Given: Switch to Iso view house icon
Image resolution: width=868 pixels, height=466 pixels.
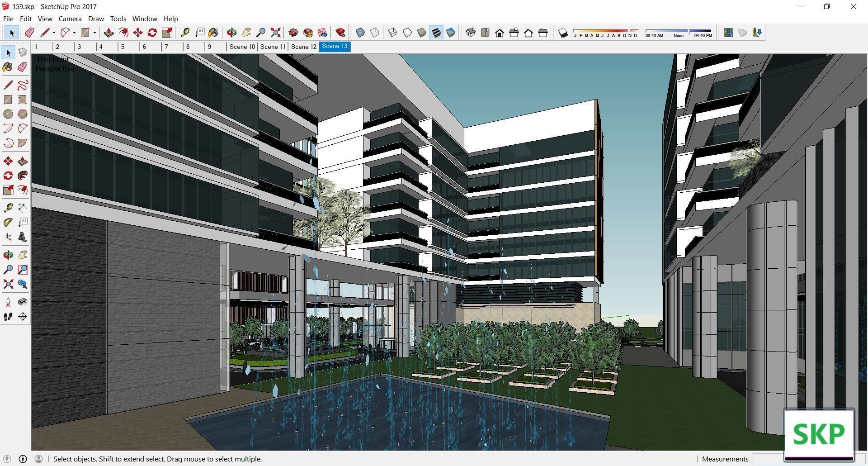Looking at the screenshot, I should (x=471, y=33).
